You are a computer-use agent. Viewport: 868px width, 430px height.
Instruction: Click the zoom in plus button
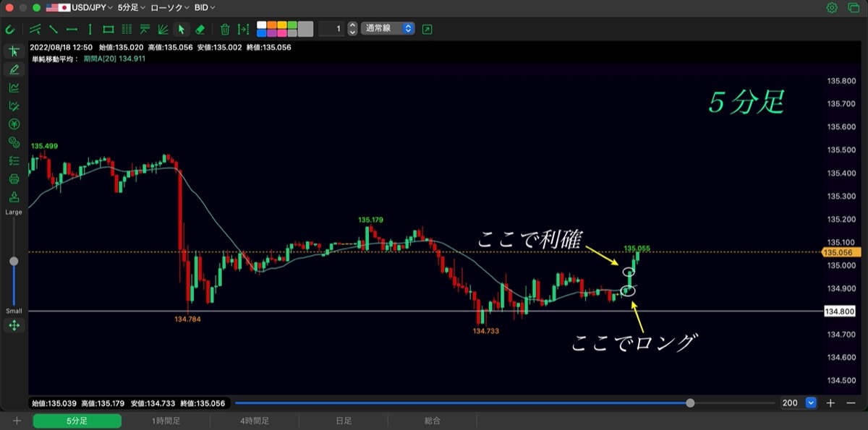tap(831, 403)
